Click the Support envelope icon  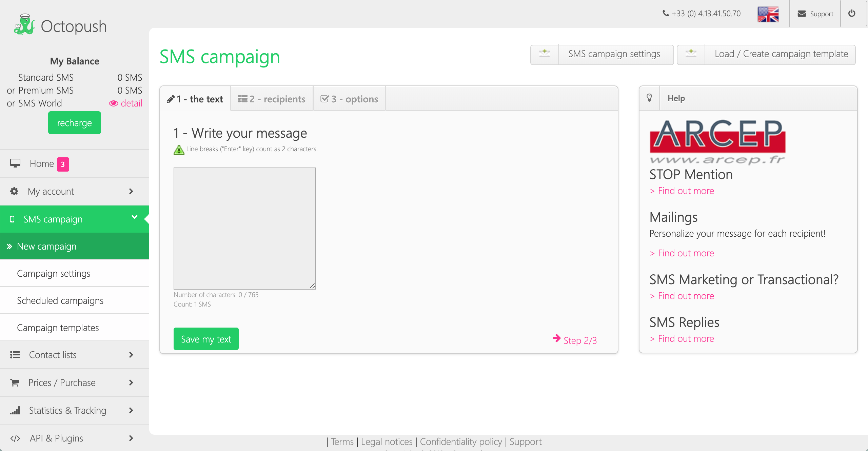click(x=802, y=14)
